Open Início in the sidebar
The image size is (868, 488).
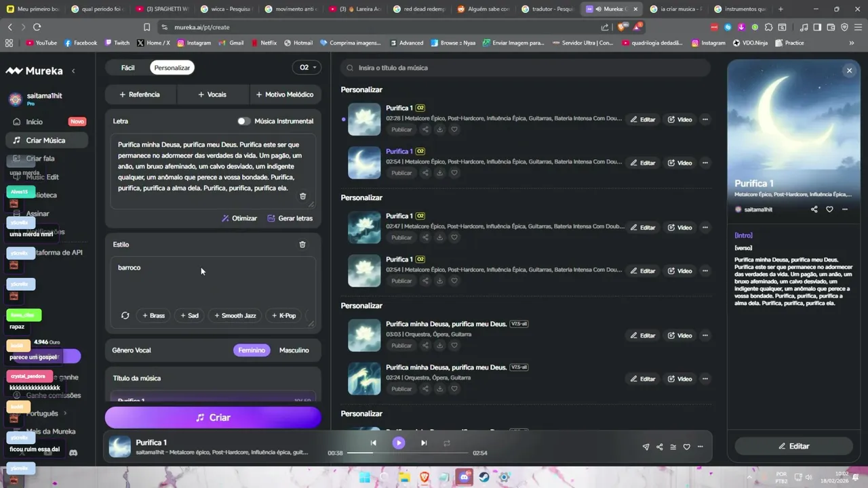click(46, 122)
